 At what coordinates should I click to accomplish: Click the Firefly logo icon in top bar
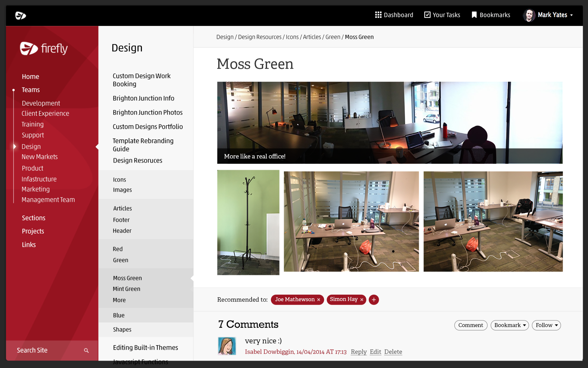click(20, 16)
